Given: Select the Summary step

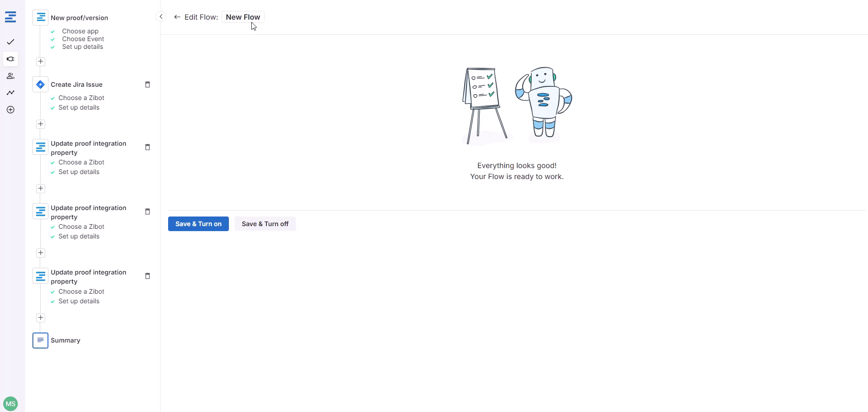Looking at the screenshot, I should pyautogui.click(x=65, y=340).
